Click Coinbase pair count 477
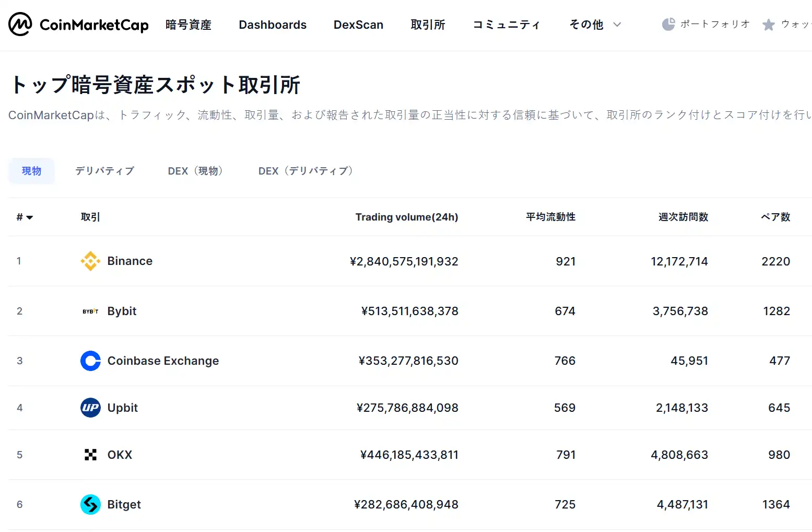 [x=780, y=361]
